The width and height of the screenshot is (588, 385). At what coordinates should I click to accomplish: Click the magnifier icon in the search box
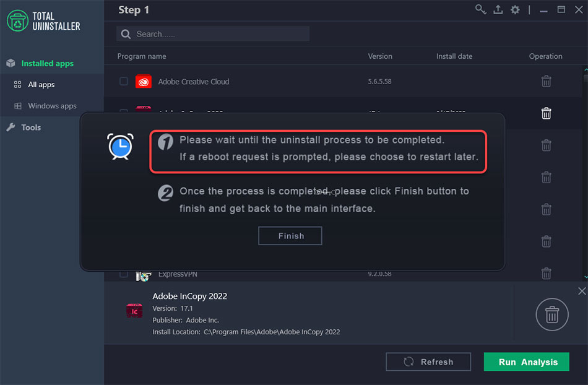point(126,34)
